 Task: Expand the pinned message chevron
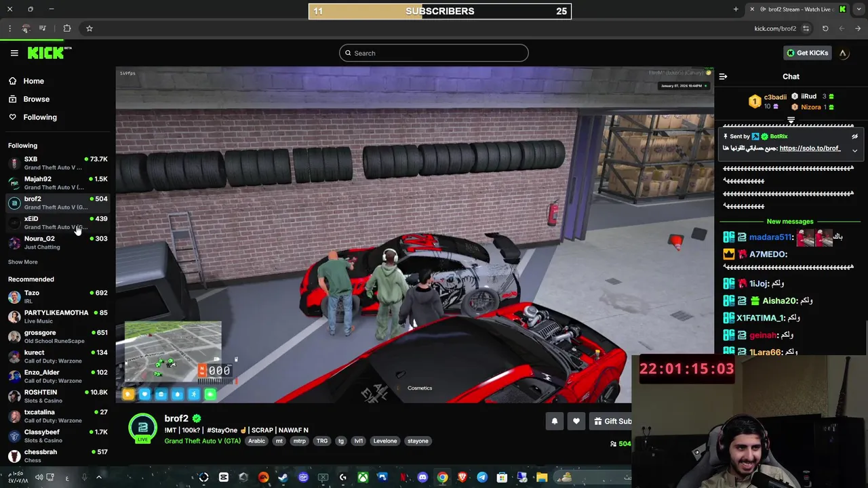point(854,150)
